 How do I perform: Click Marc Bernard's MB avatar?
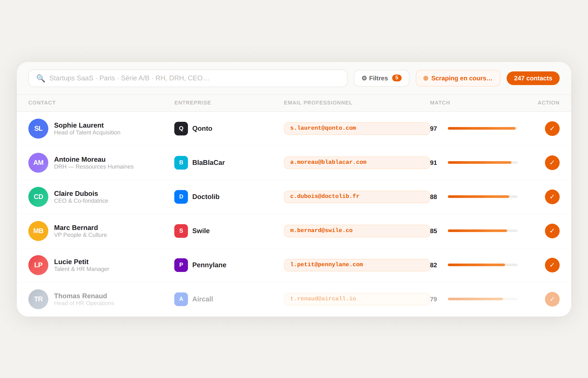[38, 231]
